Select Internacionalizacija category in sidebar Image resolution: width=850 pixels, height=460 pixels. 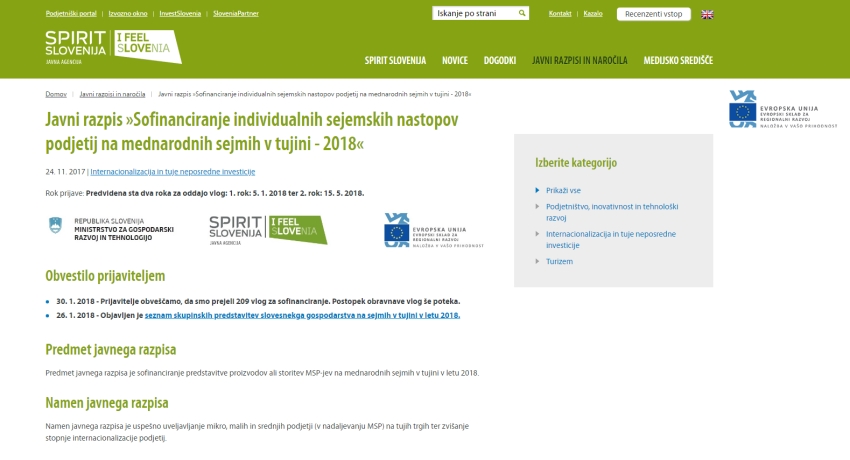coord(611,239)
